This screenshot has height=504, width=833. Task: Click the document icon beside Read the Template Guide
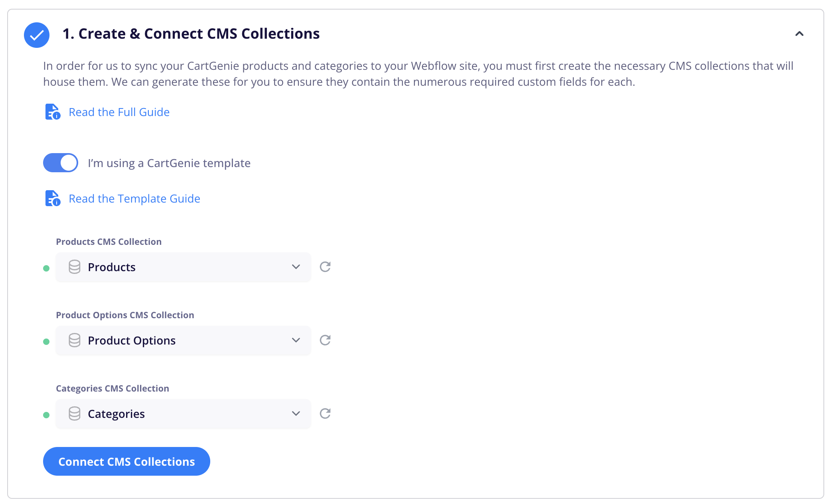(52, 199)
